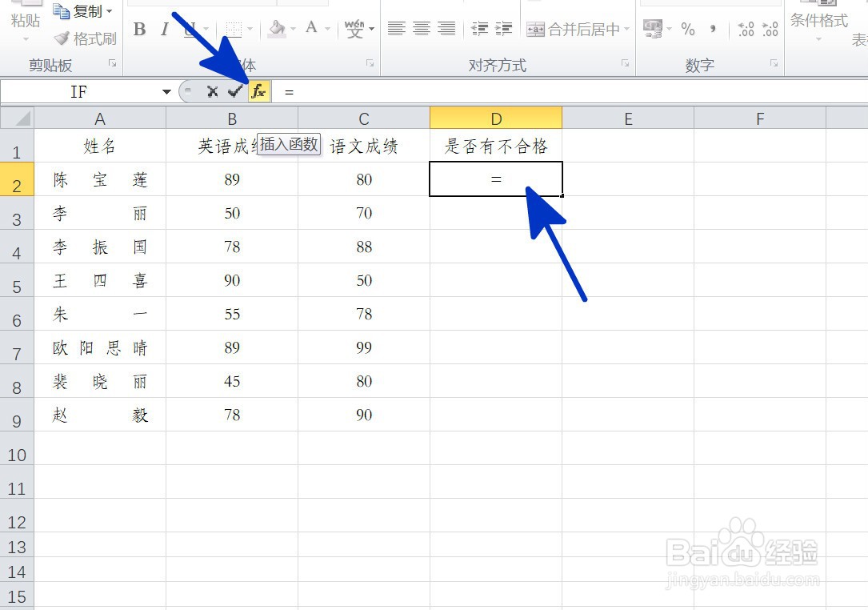This screenshot has width=868, height=610.
Task: Select column F header
Action: click(760, 118)
